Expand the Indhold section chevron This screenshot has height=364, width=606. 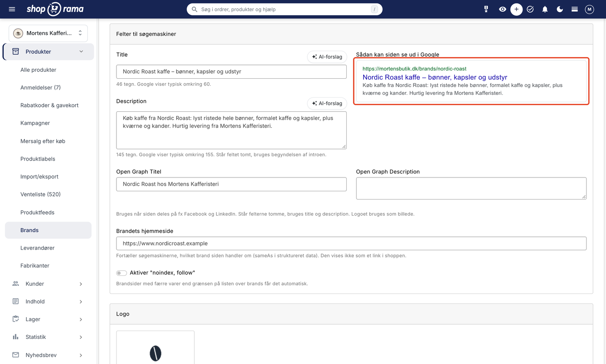(x=81, y=302)
